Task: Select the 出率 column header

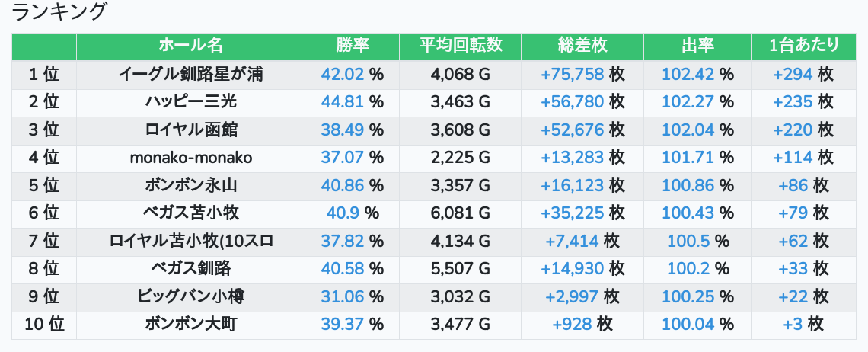Action: coord(697,46)
